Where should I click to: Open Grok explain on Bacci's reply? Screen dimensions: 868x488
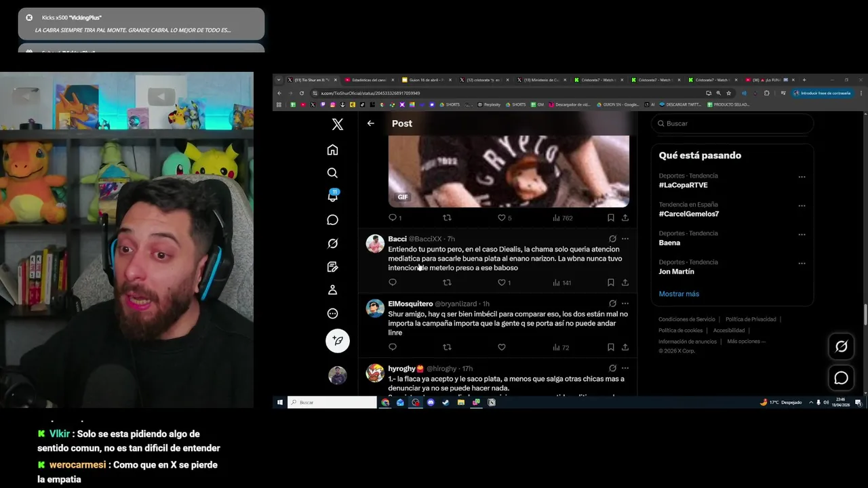coord(612,239)
